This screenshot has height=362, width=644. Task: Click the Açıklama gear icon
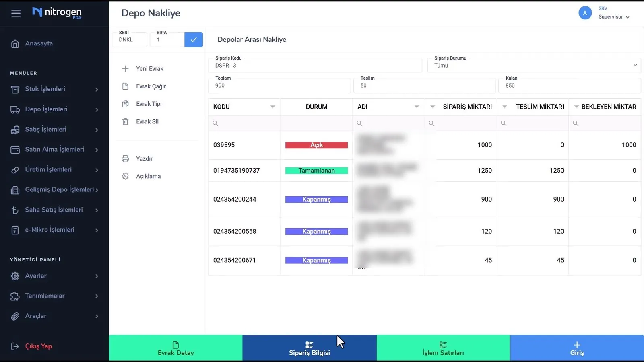coord(125,176)
